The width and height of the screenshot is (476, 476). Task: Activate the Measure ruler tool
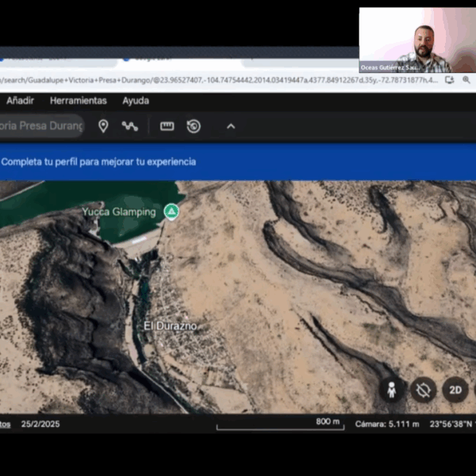coord(167,126)
